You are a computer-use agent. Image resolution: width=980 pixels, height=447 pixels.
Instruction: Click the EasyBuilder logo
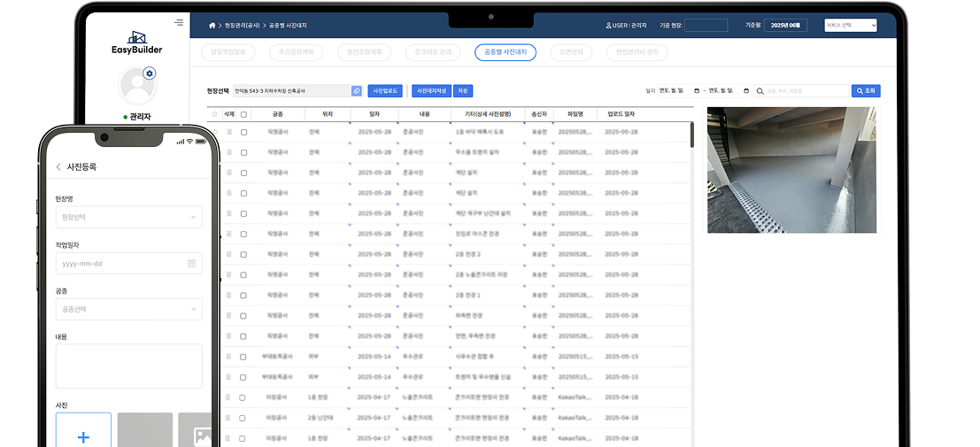[137, 42]
